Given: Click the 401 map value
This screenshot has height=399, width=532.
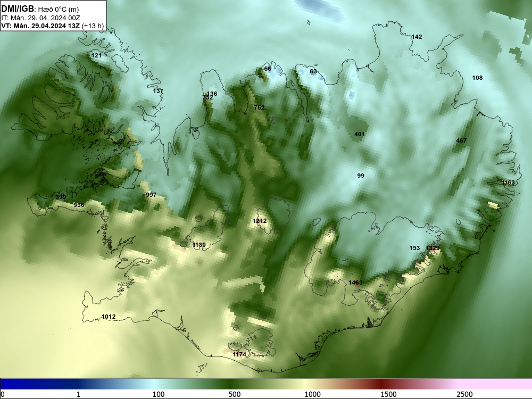Looking at the screenshot, I should 360,134.
